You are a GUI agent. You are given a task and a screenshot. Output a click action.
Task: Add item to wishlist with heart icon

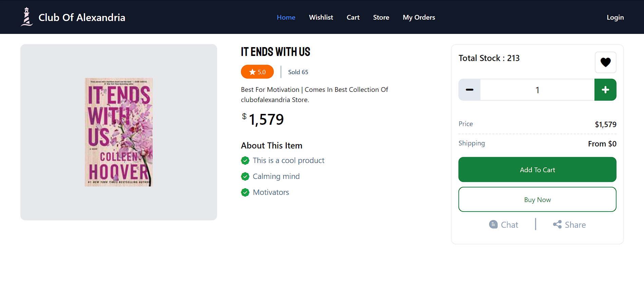tap(605, 62)
